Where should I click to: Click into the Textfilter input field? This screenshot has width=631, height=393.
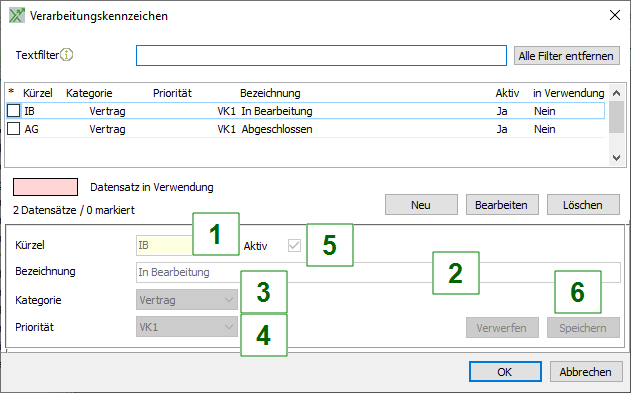(x=321, y=56)
